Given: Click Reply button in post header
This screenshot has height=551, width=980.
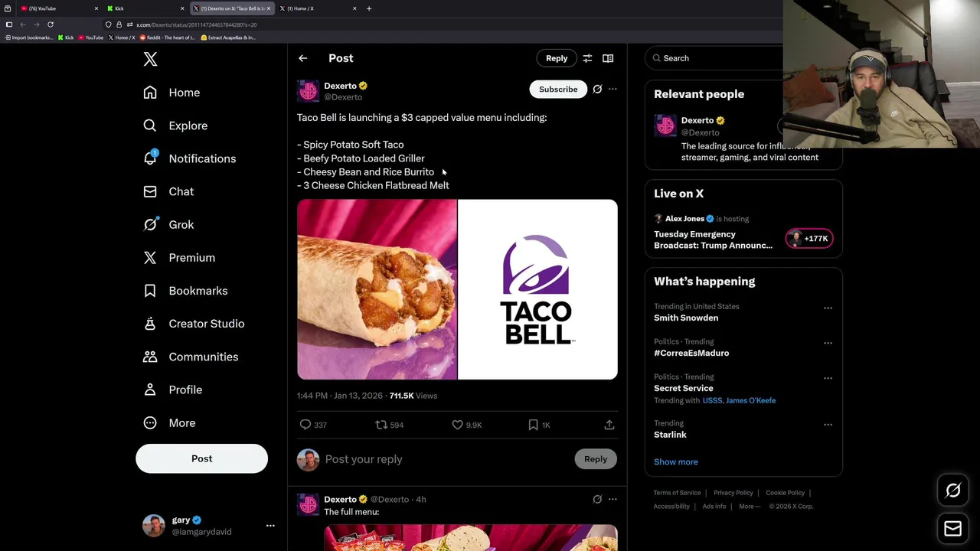Looking at the screenshot, I should click(x=557, y=58).
